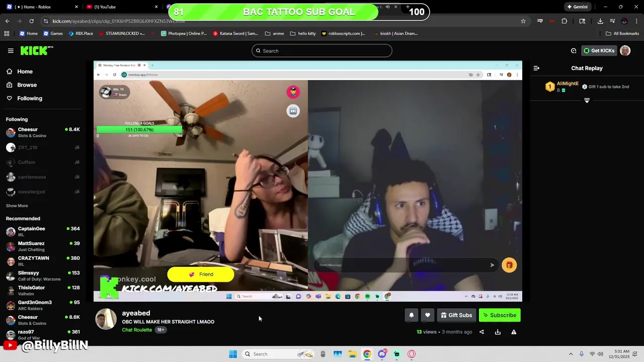Open CaptainGee recommended channel
644x362 pixels.
point(43,232)
